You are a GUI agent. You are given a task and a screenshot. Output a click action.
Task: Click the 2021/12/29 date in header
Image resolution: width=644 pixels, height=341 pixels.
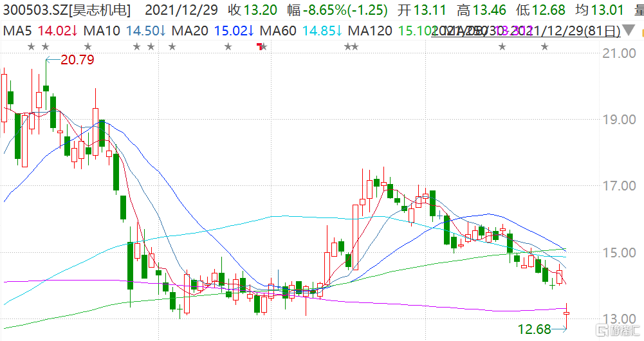[181, 10]
